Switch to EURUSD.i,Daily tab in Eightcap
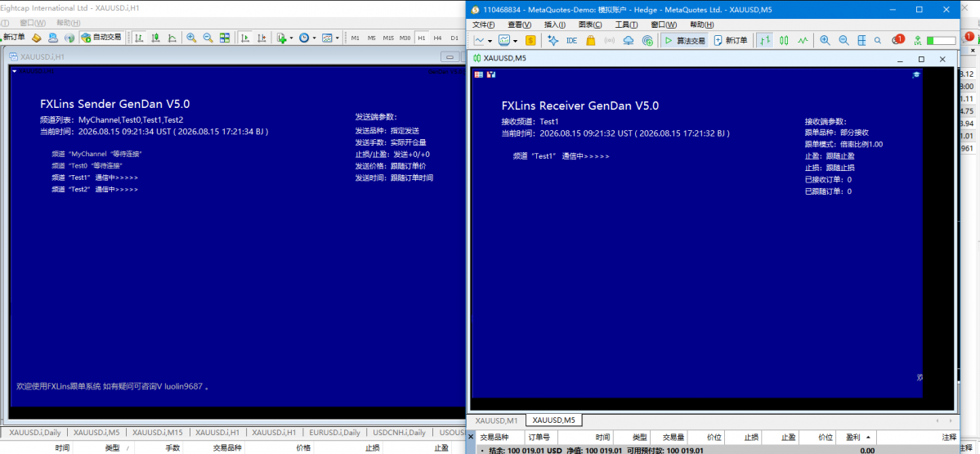Viewport: 980px width, 454px height. (x=335, y=432)
